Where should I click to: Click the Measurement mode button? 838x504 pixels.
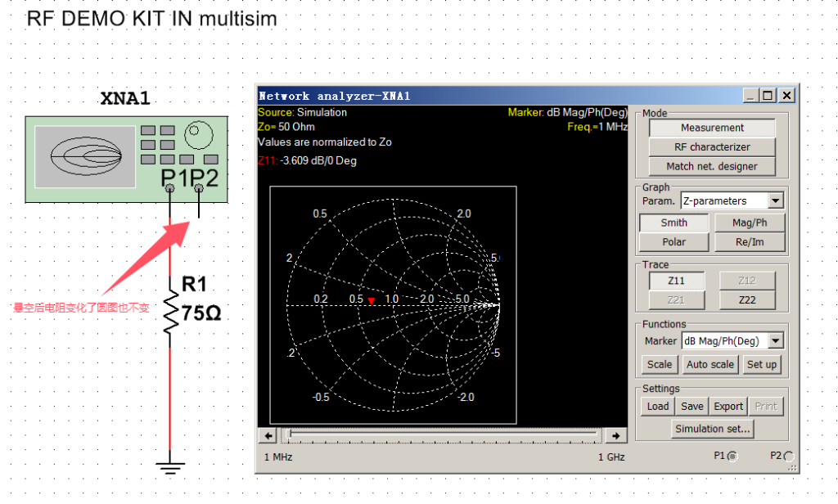[x=712, y=128]
